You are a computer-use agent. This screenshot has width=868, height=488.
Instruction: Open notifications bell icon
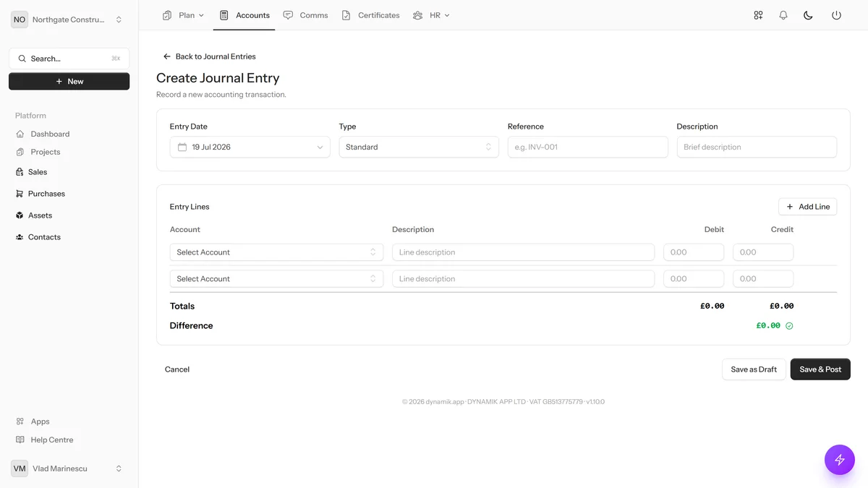783,15
